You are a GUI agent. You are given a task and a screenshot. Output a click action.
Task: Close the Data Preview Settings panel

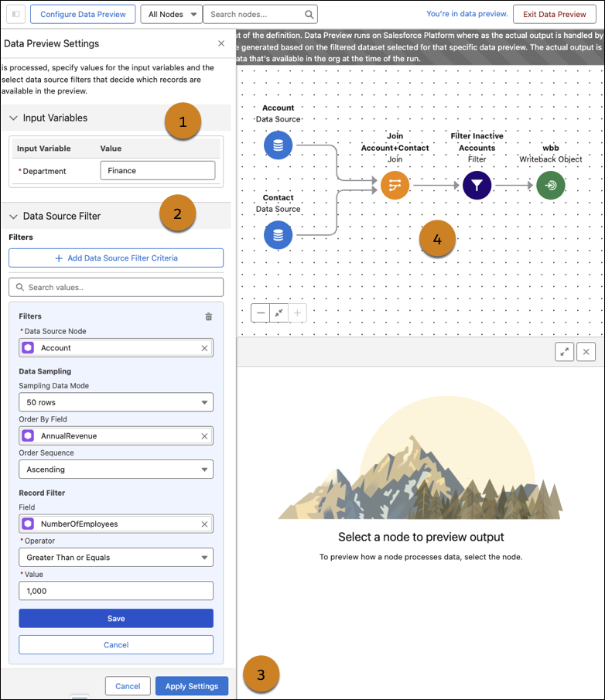click(x=221, y=43)
